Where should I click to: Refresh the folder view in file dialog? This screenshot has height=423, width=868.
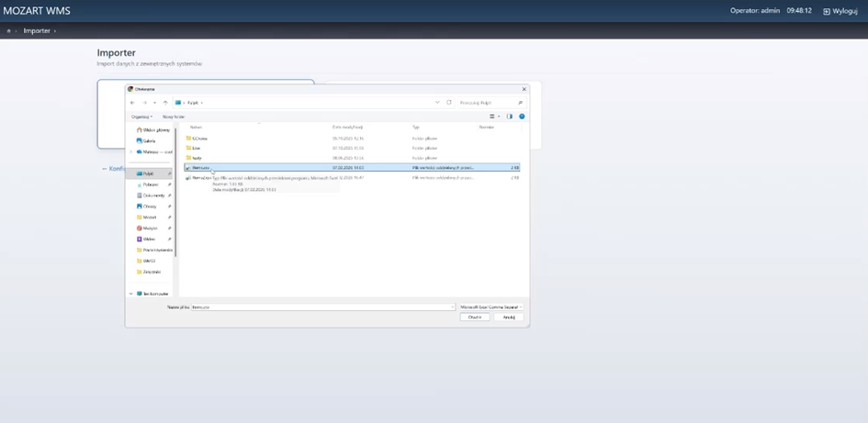click(x=449, y=103)
